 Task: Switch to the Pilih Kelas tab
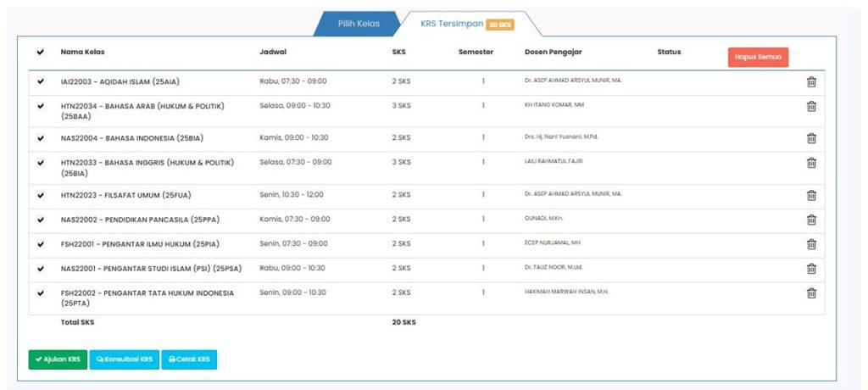point(359,24)
